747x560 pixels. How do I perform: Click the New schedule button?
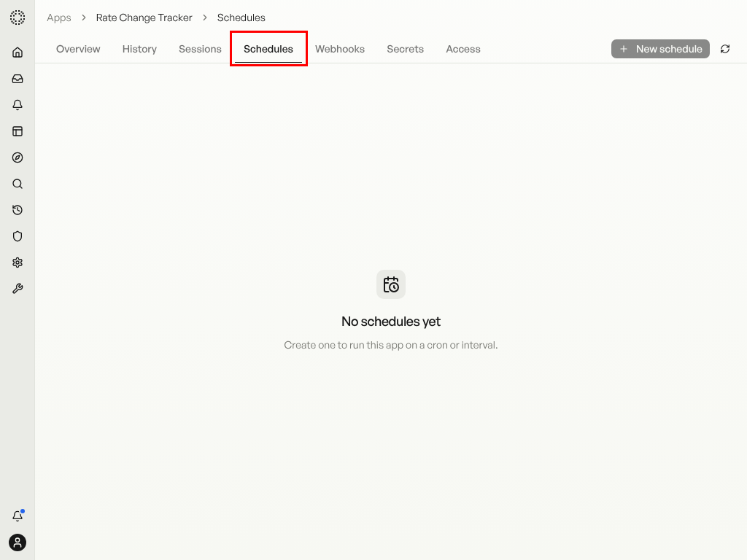point(660,49)
